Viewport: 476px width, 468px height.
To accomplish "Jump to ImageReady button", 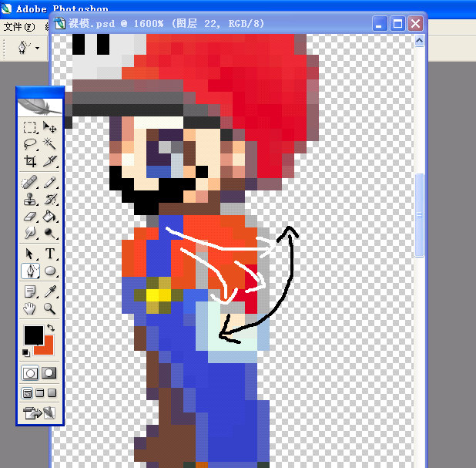I will tap(40, 413).
